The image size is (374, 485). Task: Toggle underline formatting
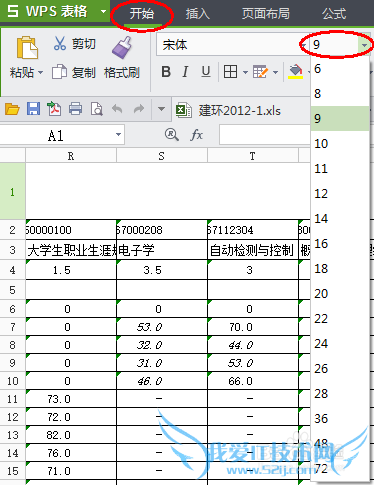[206, 72]
